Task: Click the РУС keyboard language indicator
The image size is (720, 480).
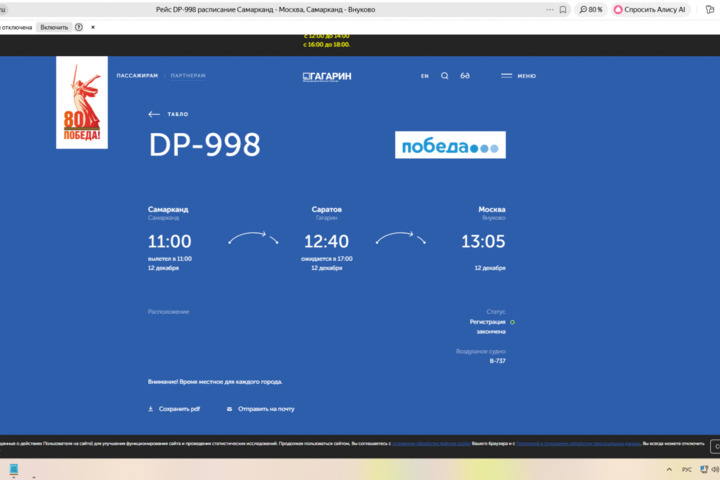Action: 687,469
